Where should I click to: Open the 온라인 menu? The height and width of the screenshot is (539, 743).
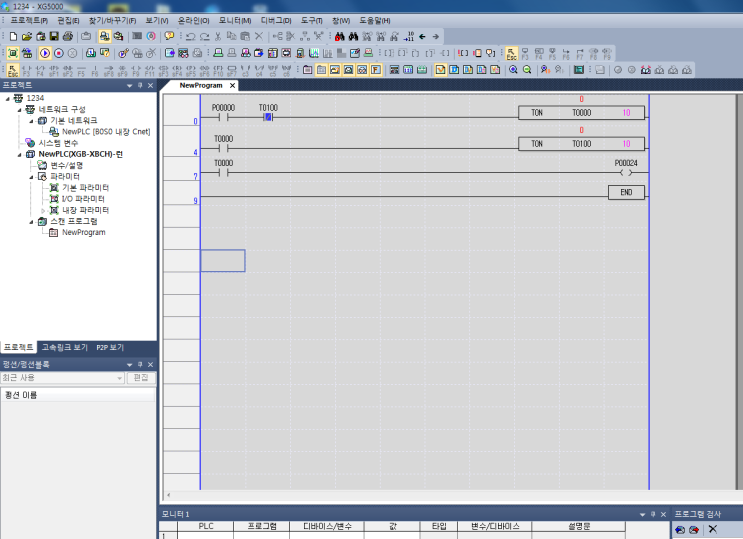click(194, 20)
